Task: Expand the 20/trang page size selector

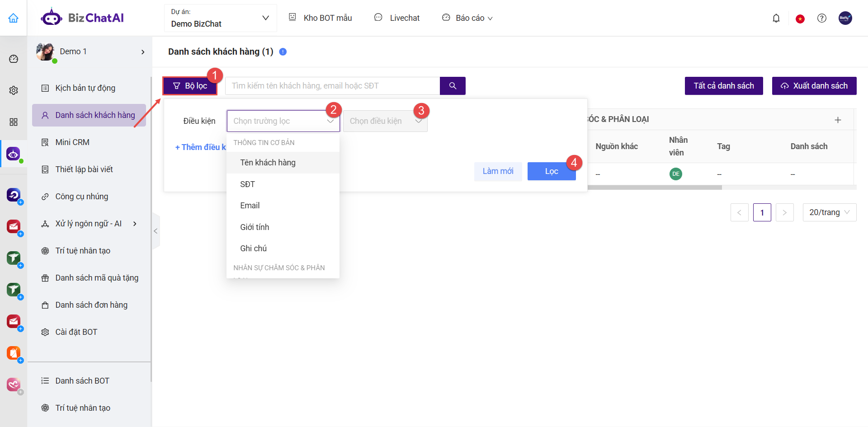Action: point(829,212)
